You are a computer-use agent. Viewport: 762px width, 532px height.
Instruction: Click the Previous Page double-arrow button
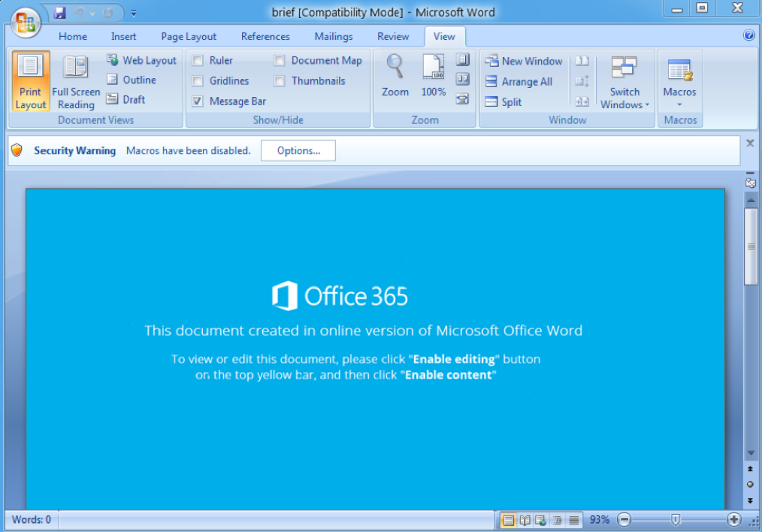pos(750,469)
